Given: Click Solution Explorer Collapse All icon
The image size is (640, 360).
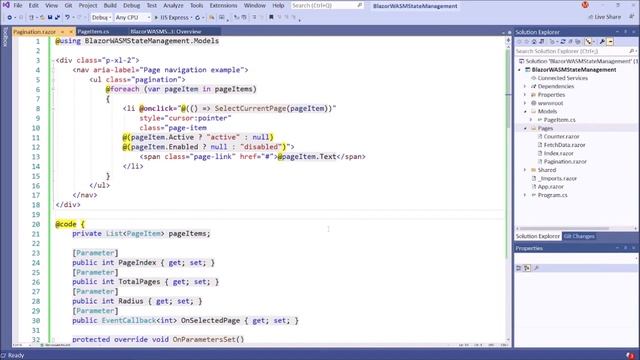Looking at the screenshot, I should [x=571, y=42].
